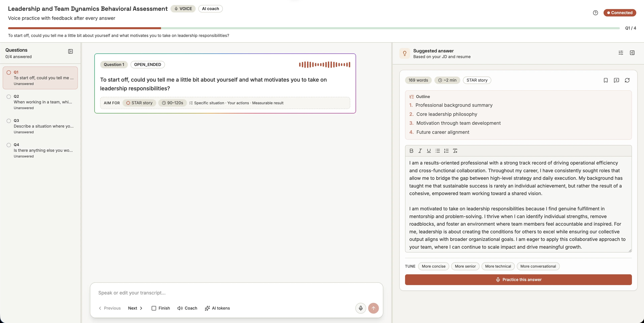Click the lightbulb suggested answer icon

[x=405, y=53]
